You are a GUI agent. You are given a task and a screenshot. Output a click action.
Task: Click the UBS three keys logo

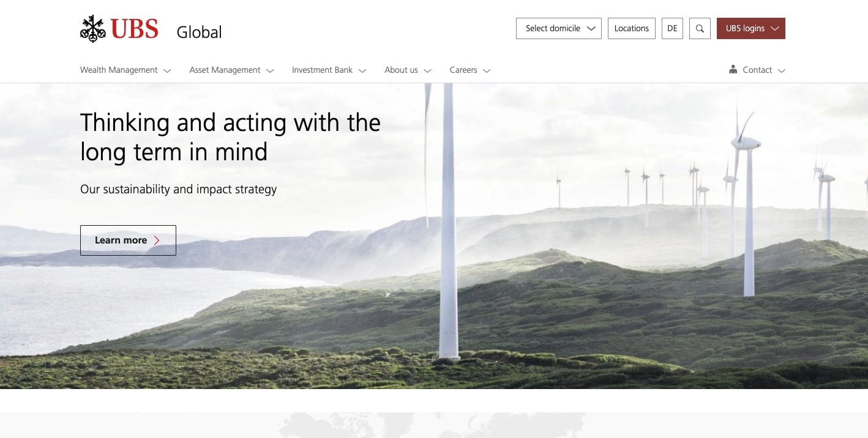tap(93, 29)
